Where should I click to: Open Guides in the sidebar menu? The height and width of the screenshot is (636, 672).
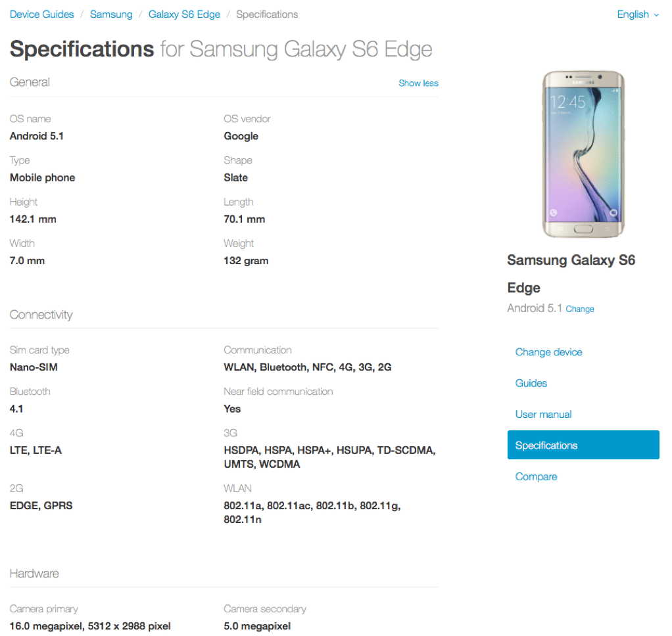pos(531,383)
